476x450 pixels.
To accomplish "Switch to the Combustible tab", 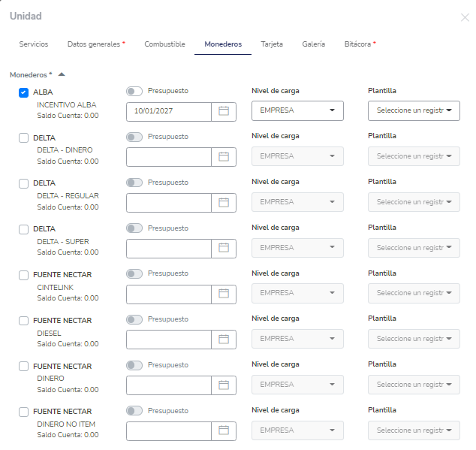I will point(164,44).
